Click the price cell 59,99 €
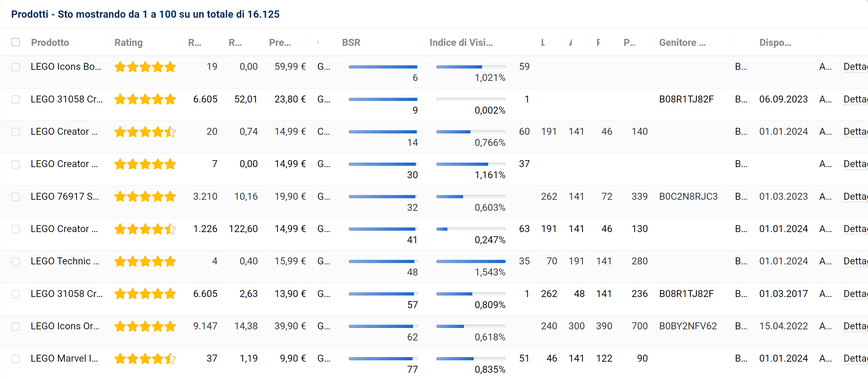The width and height of the screenshot is (868, 379). 290,67
